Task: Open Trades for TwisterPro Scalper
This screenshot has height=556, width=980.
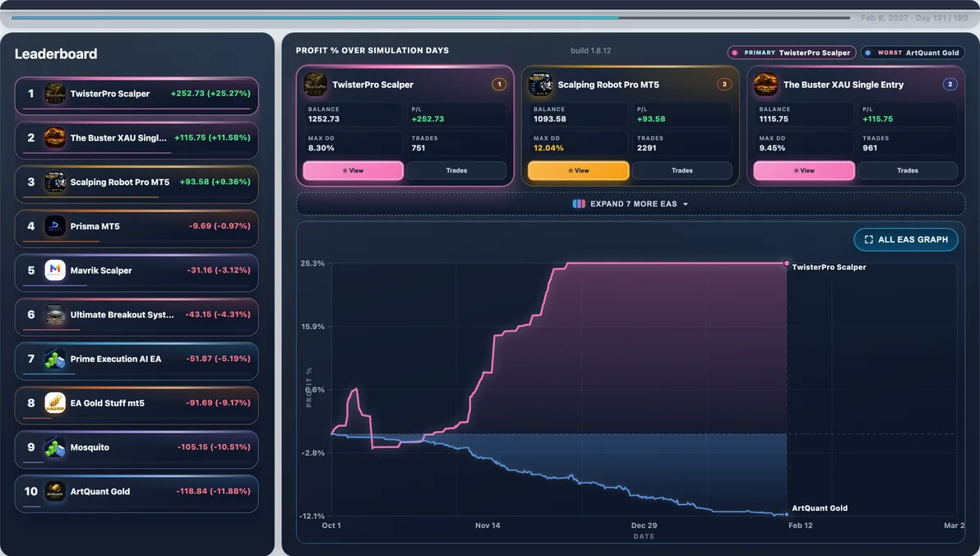Action: [x=456, y=171]
